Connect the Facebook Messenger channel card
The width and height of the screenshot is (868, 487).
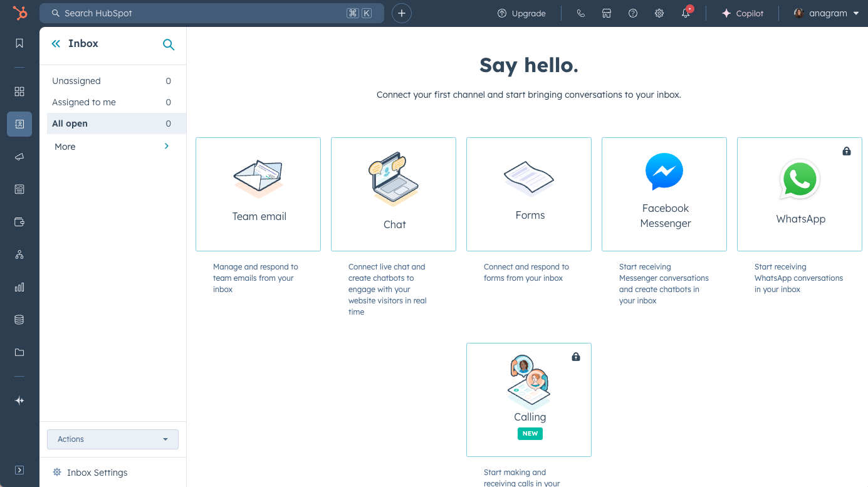coord(664,194)
